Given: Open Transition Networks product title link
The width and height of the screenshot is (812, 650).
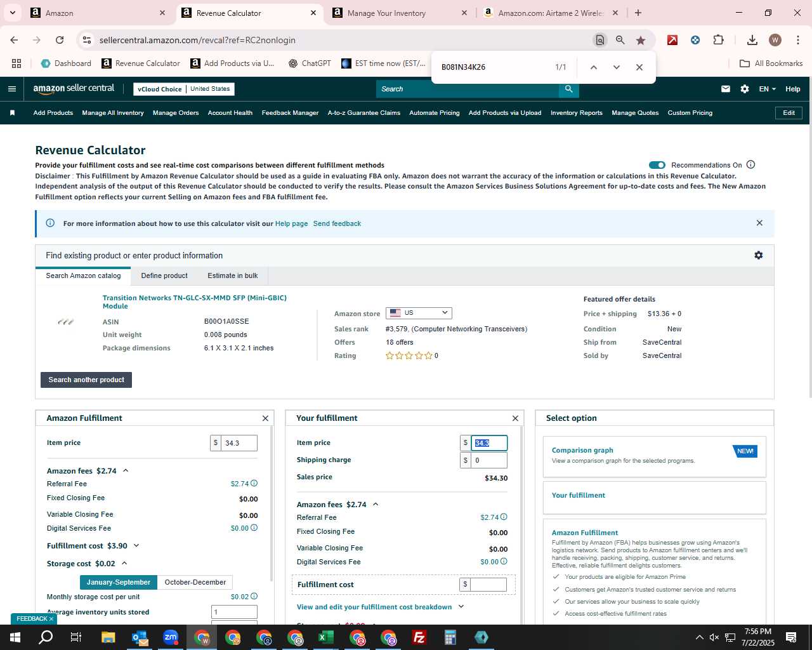Looking at the screenshot, I should click(x=195, y=302).
